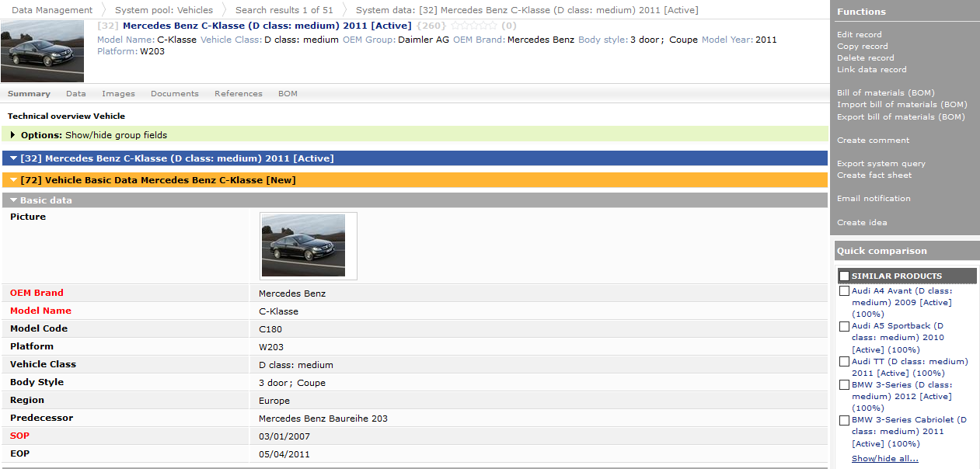This screenshot has height=469, width=980.
Task: Enable the Audi TT comparison checkbox
Action: (845, 362)
